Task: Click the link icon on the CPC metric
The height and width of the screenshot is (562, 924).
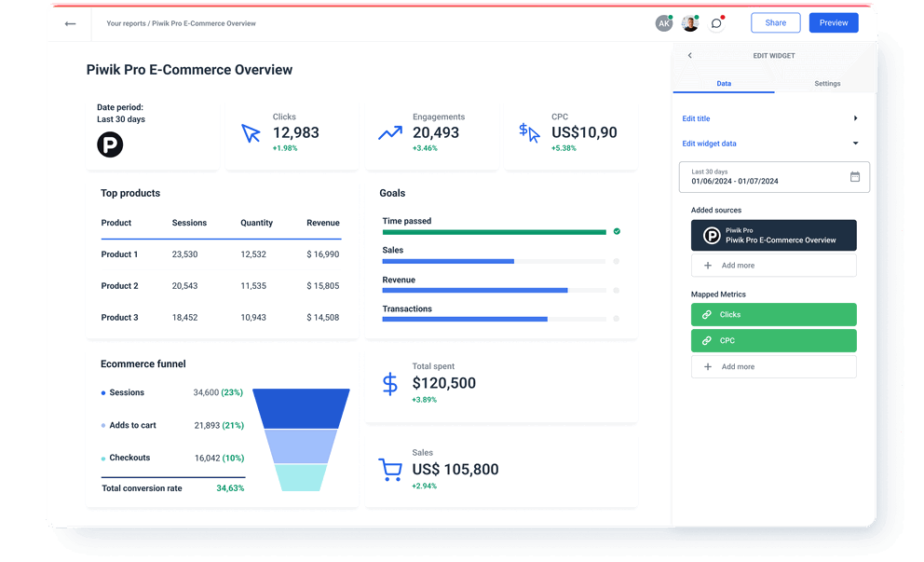Action: click(708, 340)
